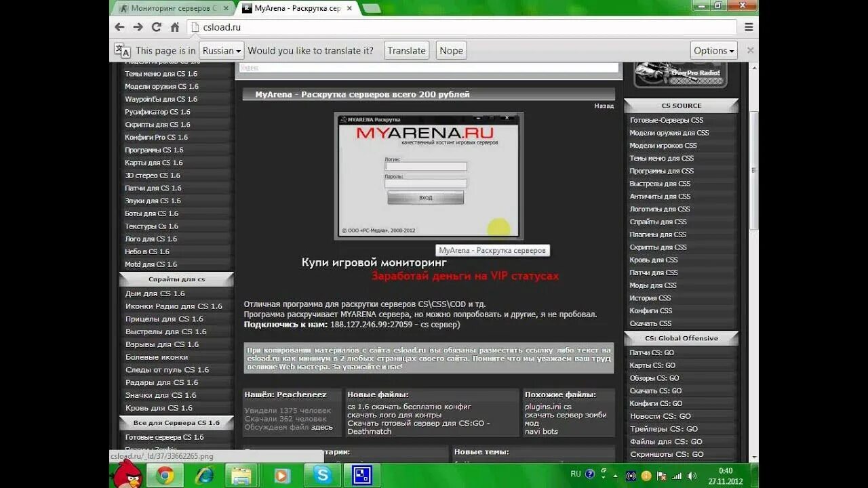Open Патчи CS: GO link
The height and width of the screenshot is (488, 868).
pos(651,353)
